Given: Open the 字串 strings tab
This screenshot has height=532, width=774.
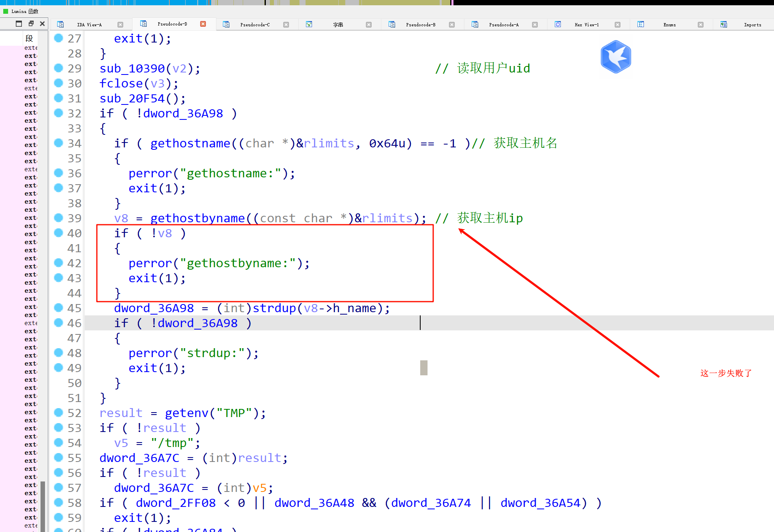Looking at the screenshot, I should [x=338, y=25].
